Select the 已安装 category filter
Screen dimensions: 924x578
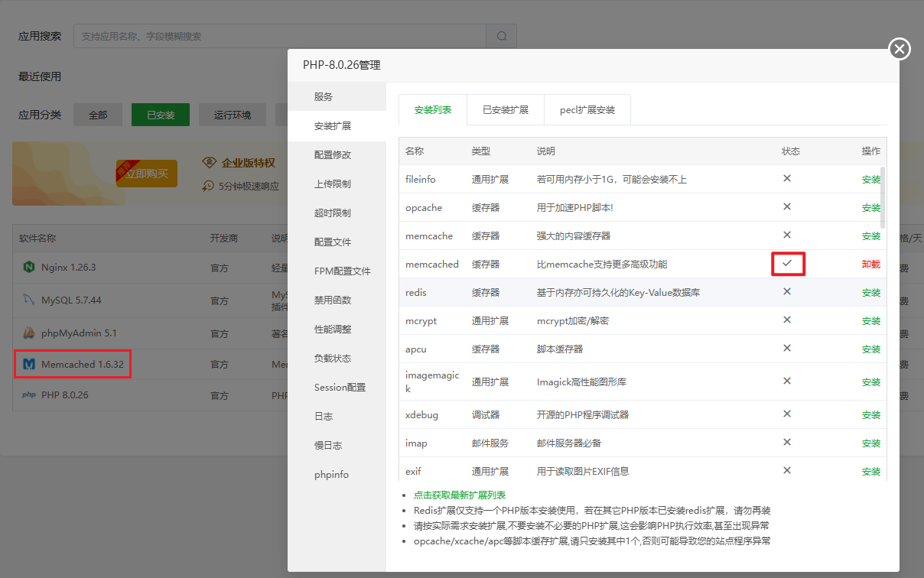pyautogui.click(x=161, y=115)
